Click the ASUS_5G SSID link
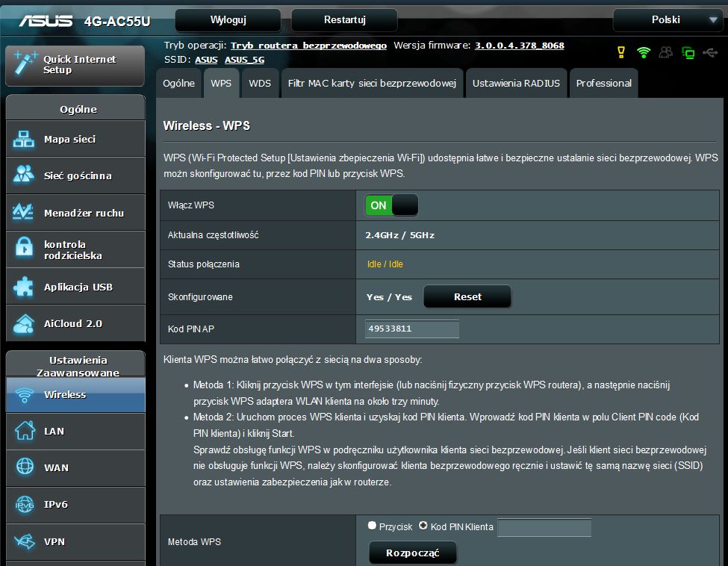This screenshot has width=728, height=566. click(x=245, y=60)
